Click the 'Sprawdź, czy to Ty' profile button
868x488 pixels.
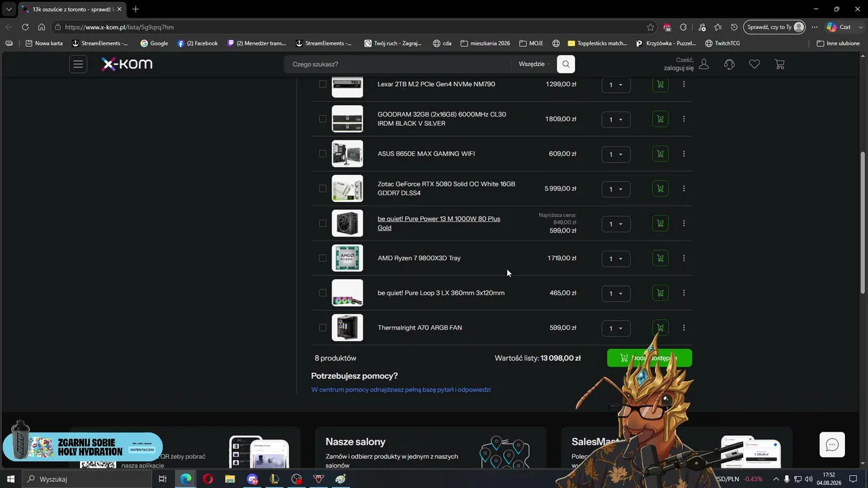click(774, 27)
